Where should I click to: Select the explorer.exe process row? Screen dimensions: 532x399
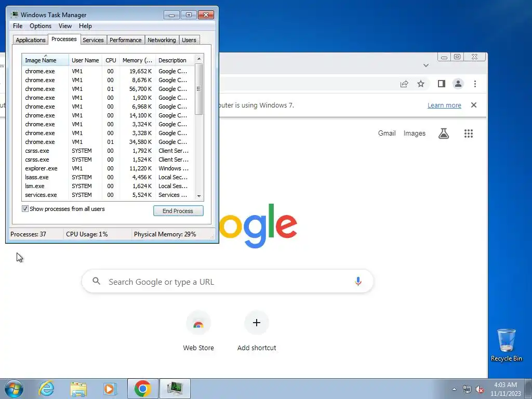[109, 168]
